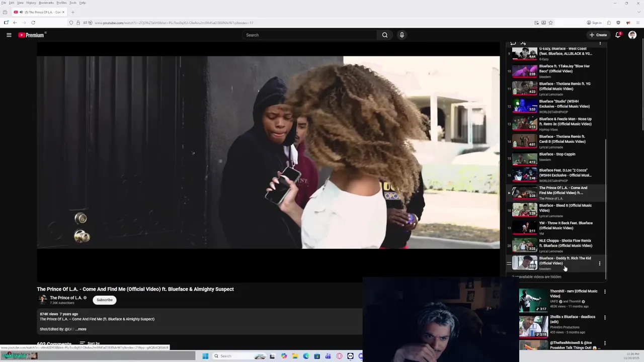Select Blueface Blow Her Bacc playlist video
The height and width of the screenshot is (362, 644).
pyautogui.click(x=556, y=71)
